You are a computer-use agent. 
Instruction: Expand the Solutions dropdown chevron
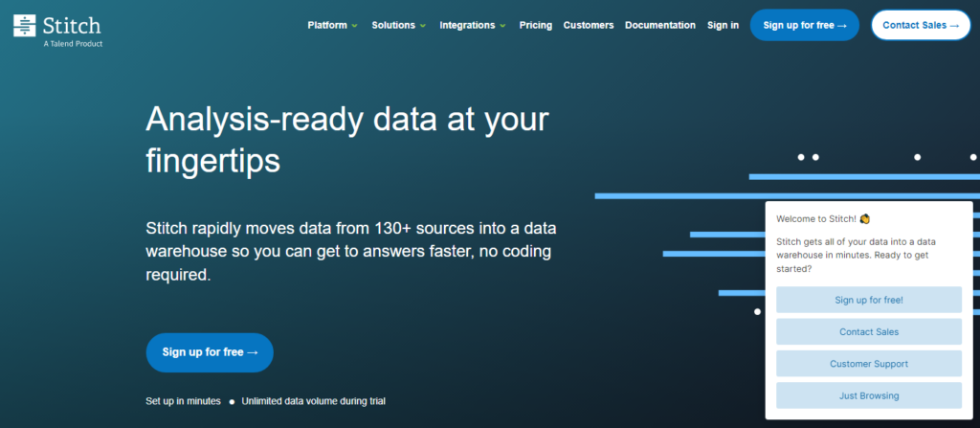(422, 26)
